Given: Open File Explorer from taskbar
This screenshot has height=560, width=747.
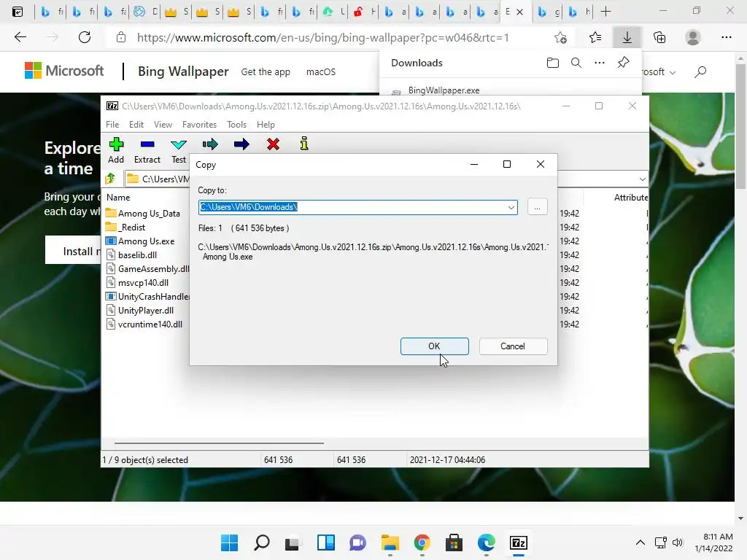Looking at the screenshot, I should 390,542.
